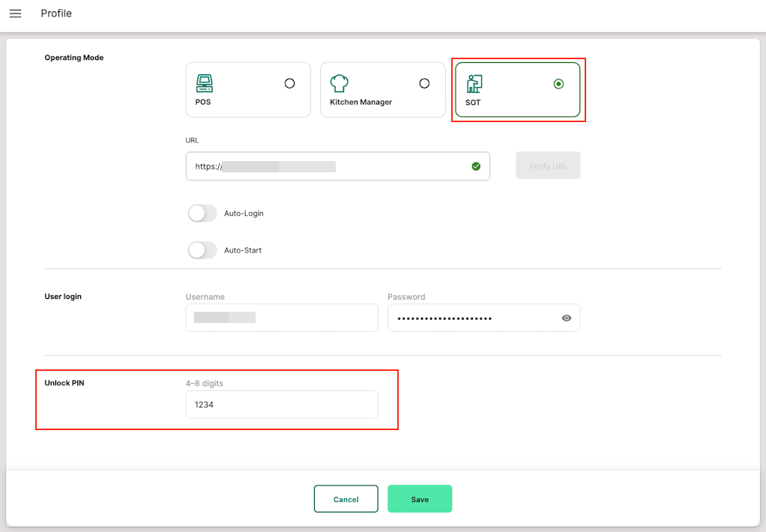Click inside the Password field

(472, 318)
